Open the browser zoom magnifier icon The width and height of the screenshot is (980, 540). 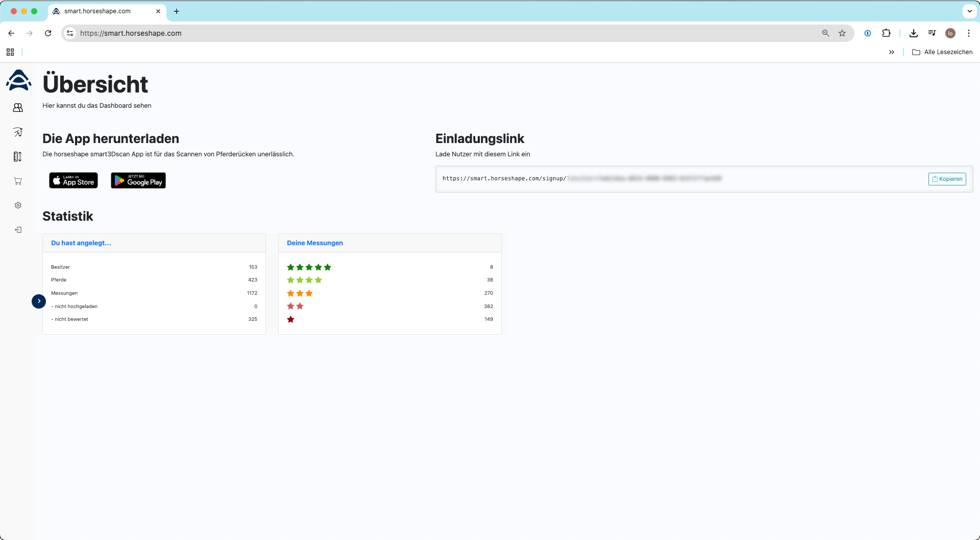click(825, 33)
